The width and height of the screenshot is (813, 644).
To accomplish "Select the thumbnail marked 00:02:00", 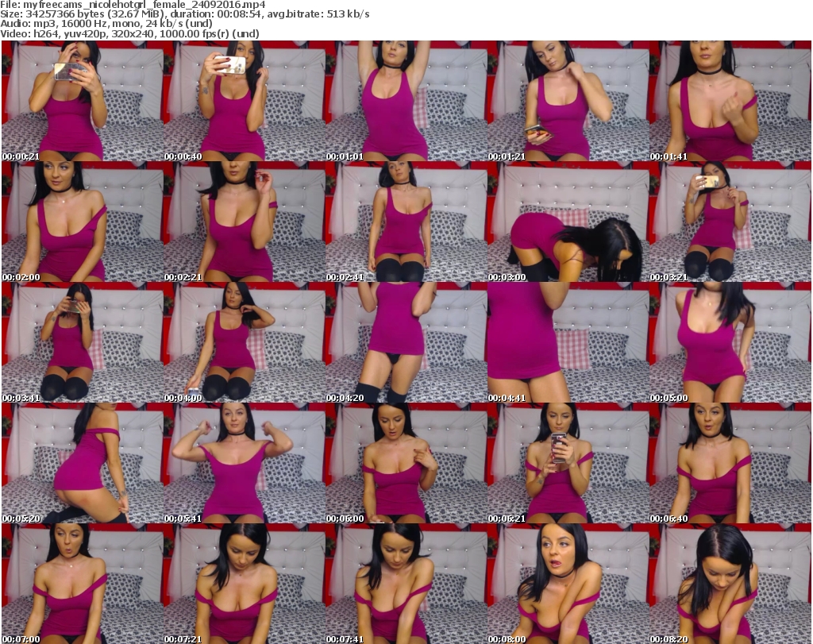I will click(x=82, y=222).
